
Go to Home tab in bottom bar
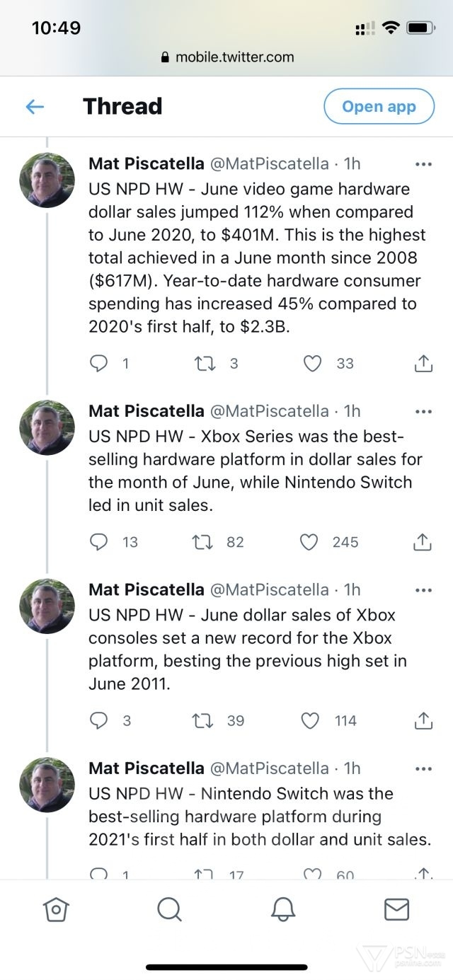coord(55,909)
